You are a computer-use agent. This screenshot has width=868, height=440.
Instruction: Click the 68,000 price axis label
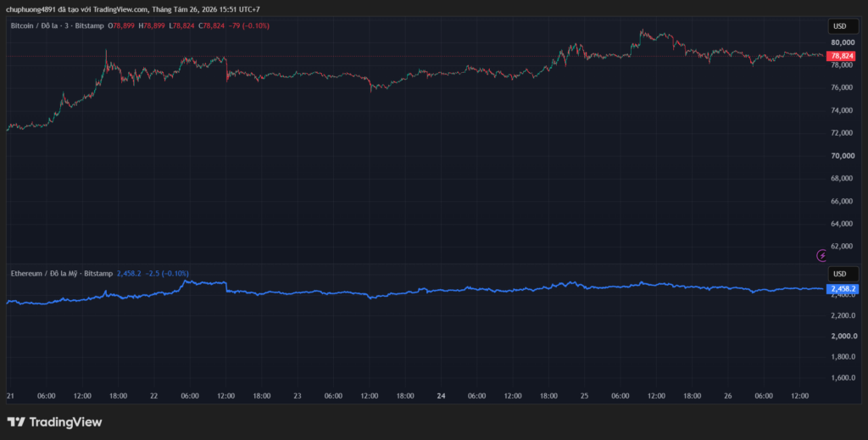pyautogui.click(x=840, y=179)
